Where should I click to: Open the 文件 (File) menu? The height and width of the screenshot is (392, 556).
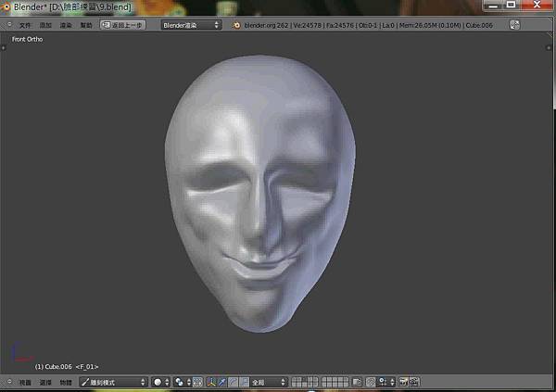25,25
